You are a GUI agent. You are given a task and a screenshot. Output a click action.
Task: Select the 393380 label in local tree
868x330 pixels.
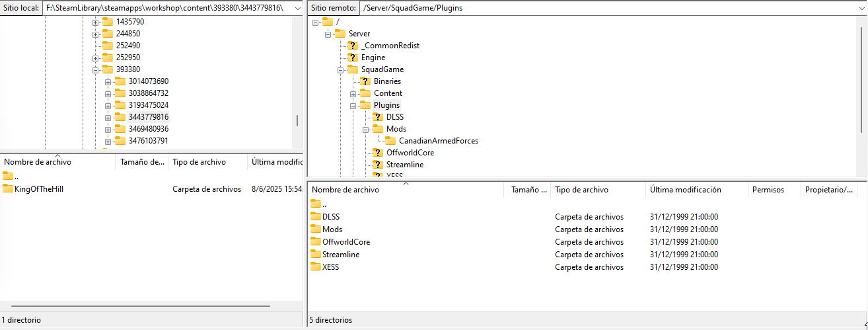(128, 69)
